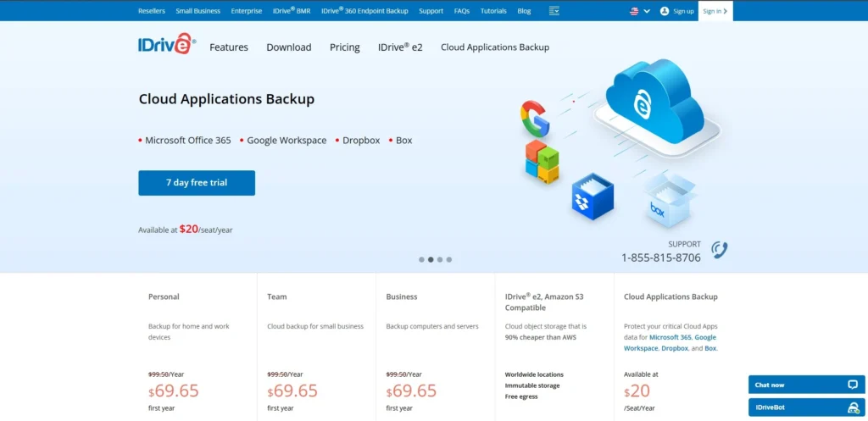Click the Business plan $69.65 price
868x421 pixels.
pyautogui.click(x=411, y=391)
